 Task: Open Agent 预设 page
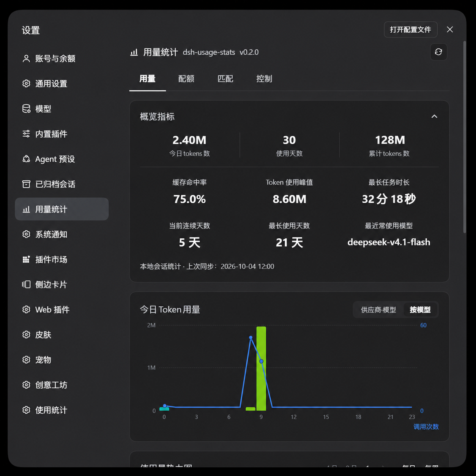point(62,159)
